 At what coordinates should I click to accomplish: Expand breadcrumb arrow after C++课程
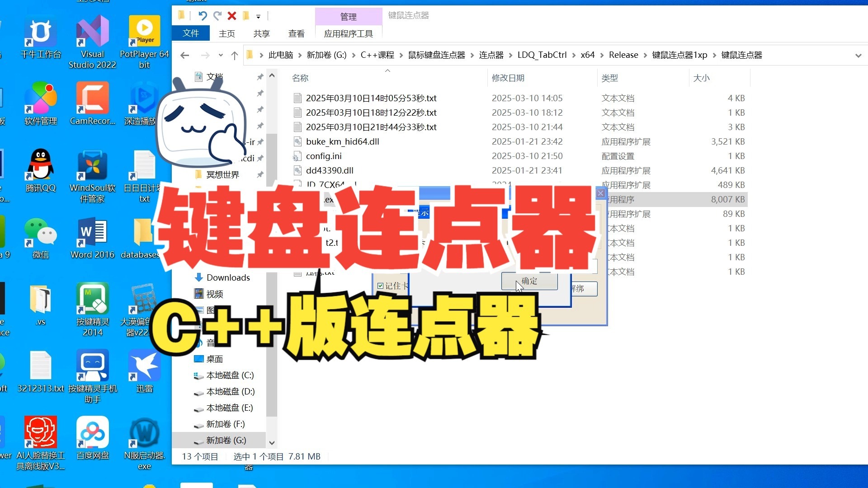[401, 55]
